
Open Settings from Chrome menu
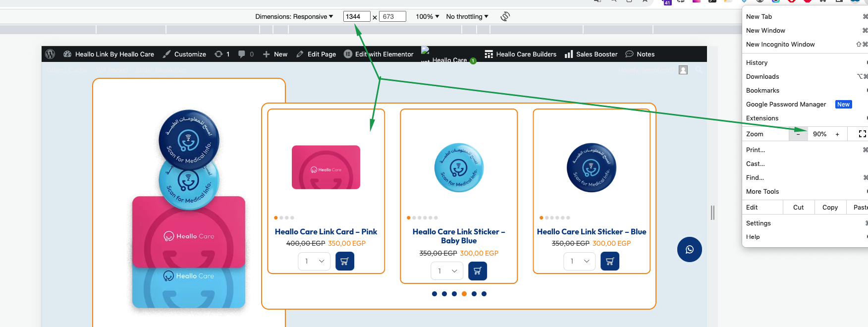point(805,223)
